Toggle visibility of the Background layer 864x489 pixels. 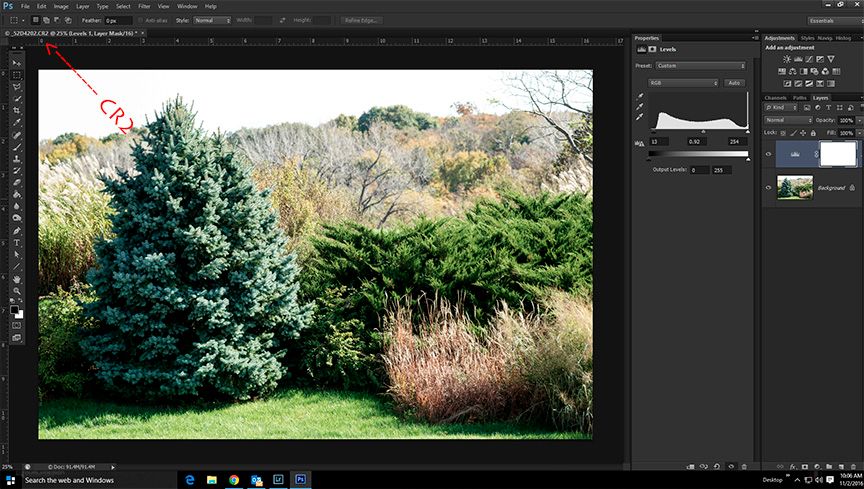point(767,187)
